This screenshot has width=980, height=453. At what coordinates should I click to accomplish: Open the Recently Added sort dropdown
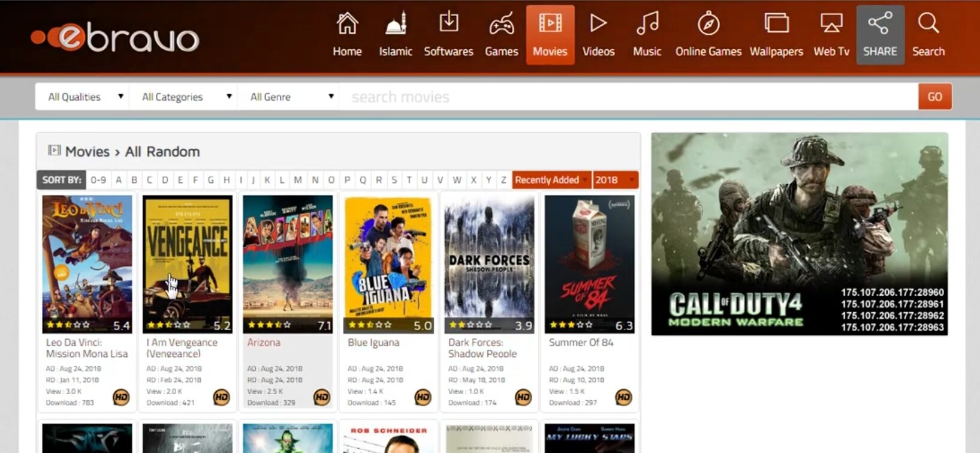[x=551, y=180]
